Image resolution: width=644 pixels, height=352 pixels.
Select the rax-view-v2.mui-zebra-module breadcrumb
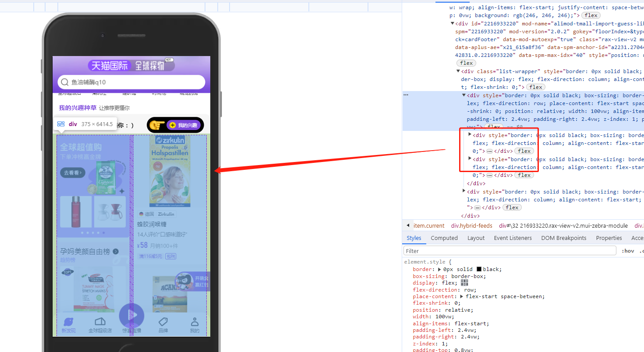coord(563,226)
